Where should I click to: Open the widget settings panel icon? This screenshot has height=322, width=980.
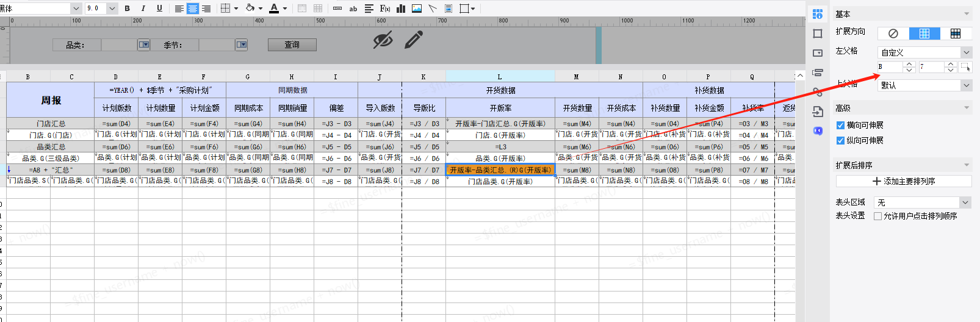(818, 53)
